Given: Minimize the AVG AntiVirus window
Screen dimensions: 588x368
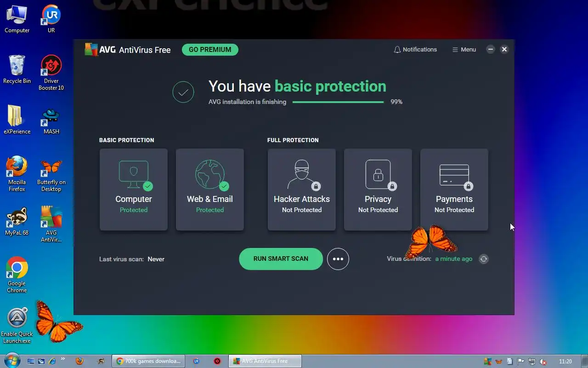Looking at the screenshot, I should point(491,50).
